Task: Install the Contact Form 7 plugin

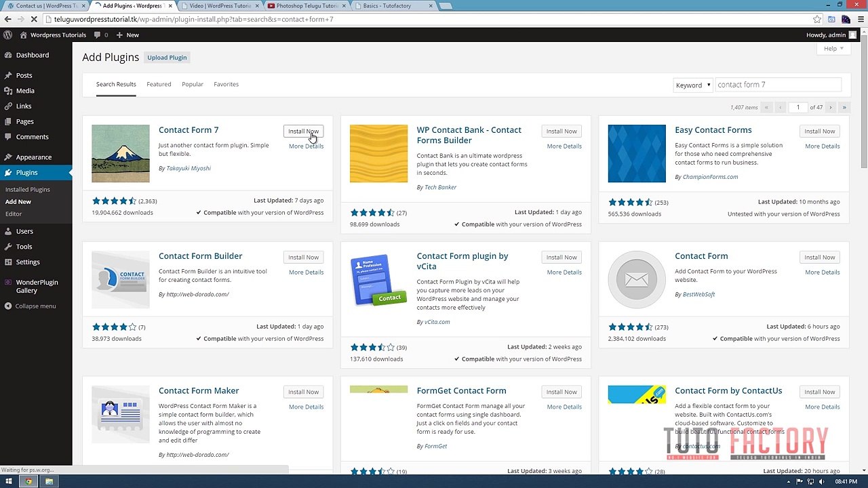Action: (x=303, y=131)
